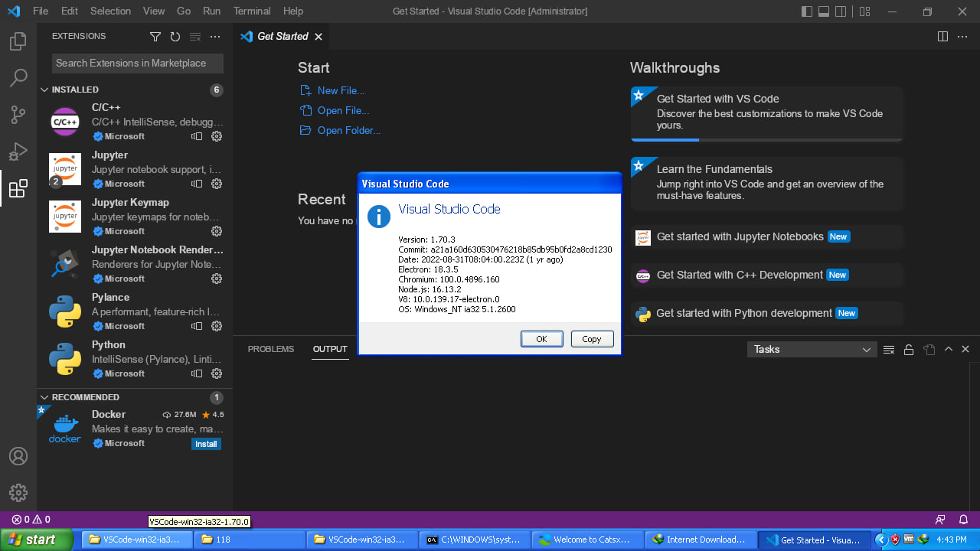The image size is (980, 551).
Task: Click remote sync icon on C/C++ row
Action: [197, 136]
